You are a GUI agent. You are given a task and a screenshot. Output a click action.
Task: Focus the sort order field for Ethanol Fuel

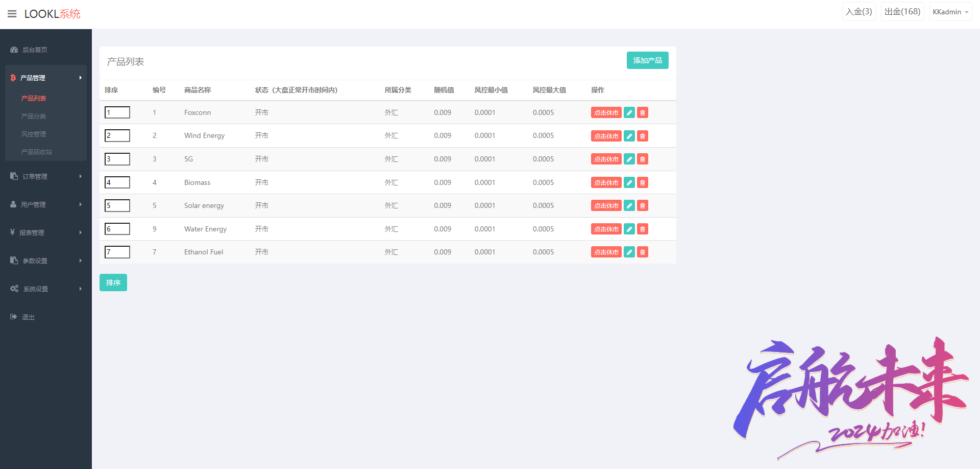[x=117, y=252]
